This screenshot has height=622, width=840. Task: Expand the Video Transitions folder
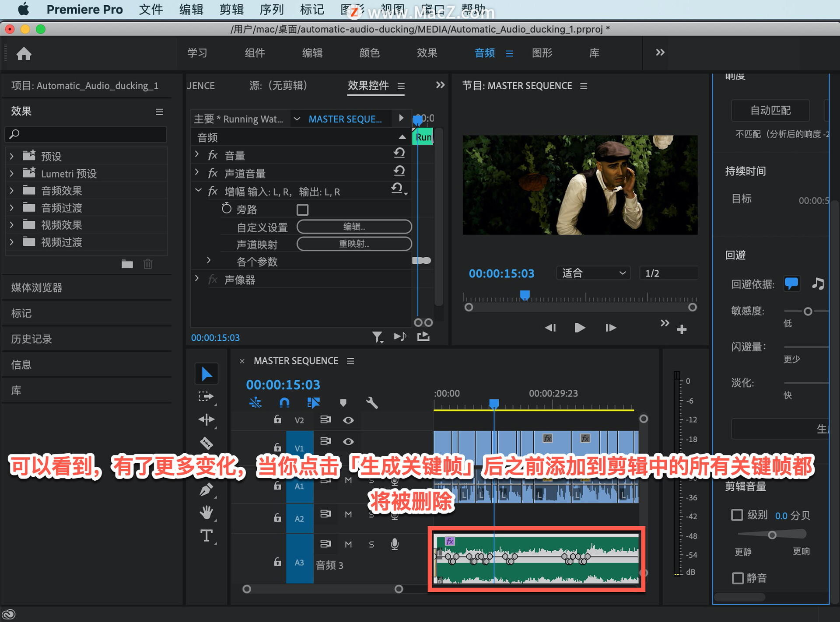point(12,241)
